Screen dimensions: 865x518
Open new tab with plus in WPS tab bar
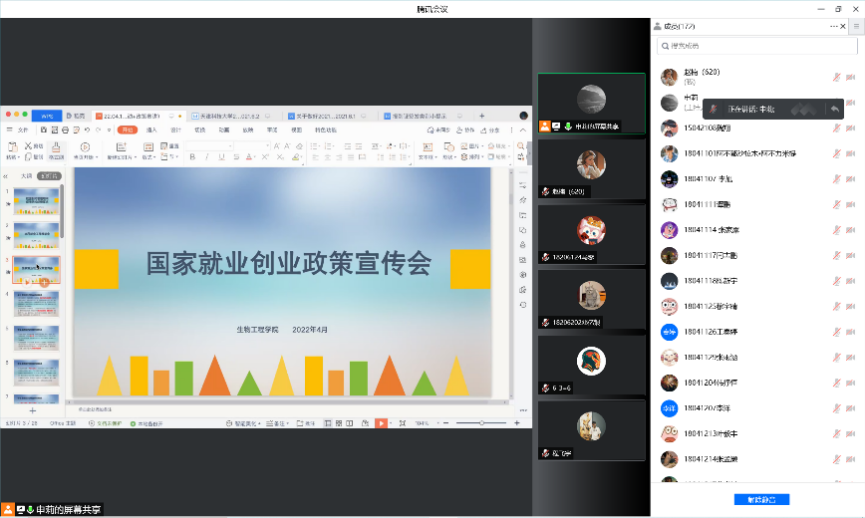coord(481,116)
